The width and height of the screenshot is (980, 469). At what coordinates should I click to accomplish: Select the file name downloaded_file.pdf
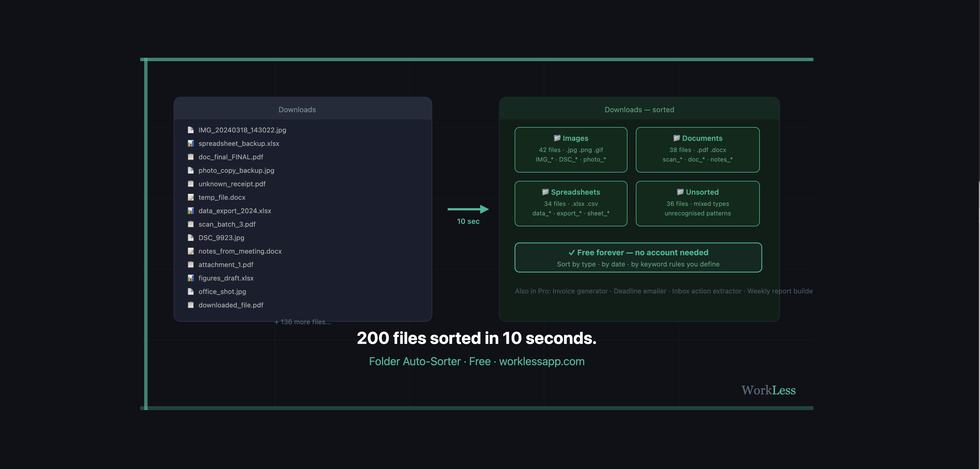[231, 305]
